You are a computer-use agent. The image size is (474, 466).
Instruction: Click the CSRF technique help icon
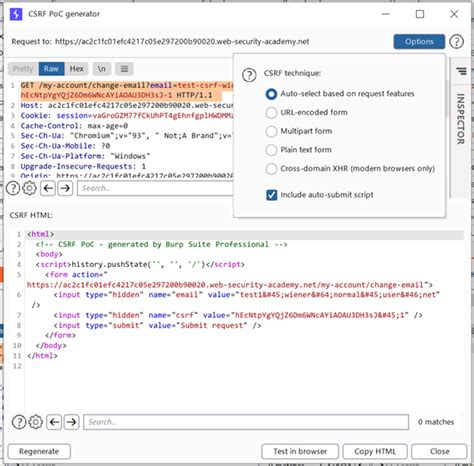(249, 75)
